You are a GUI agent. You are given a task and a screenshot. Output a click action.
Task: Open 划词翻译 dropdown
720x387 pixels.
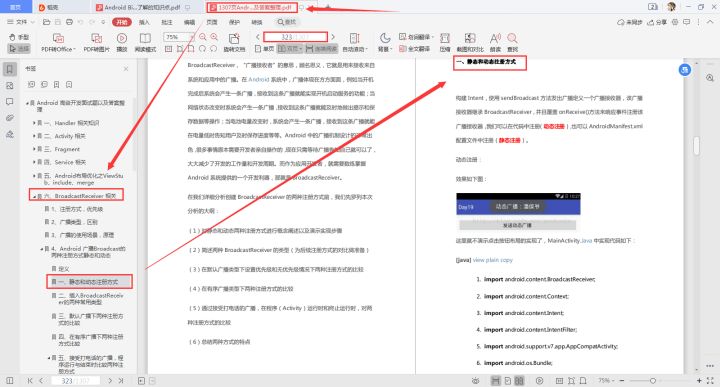416,37
